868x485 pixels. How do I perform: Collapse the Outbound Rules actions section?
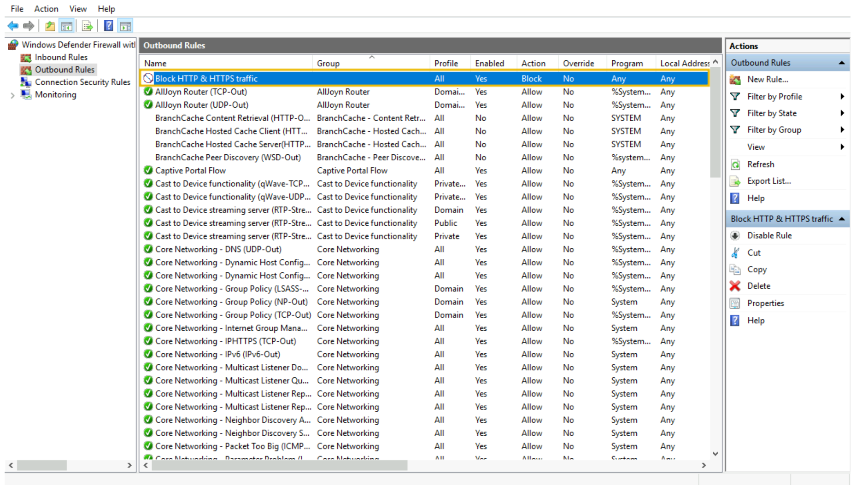(842, 63)
